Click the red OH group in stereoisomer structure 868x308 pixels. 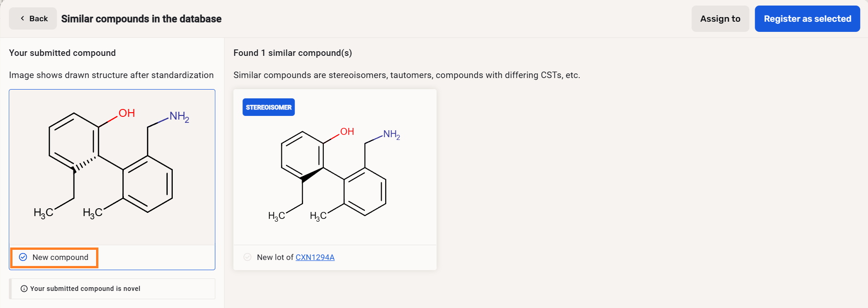347,132
